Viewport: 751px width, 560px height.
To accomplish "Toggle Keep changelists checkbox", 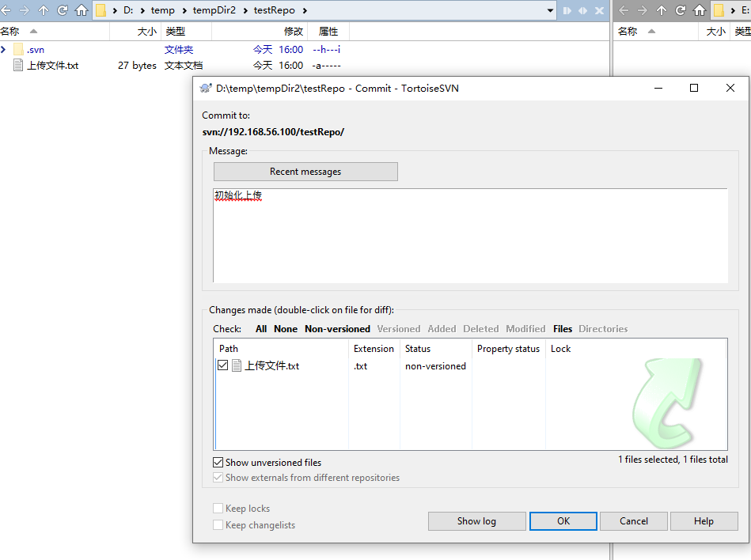I will pyautogui.click(x=218, y=525).
